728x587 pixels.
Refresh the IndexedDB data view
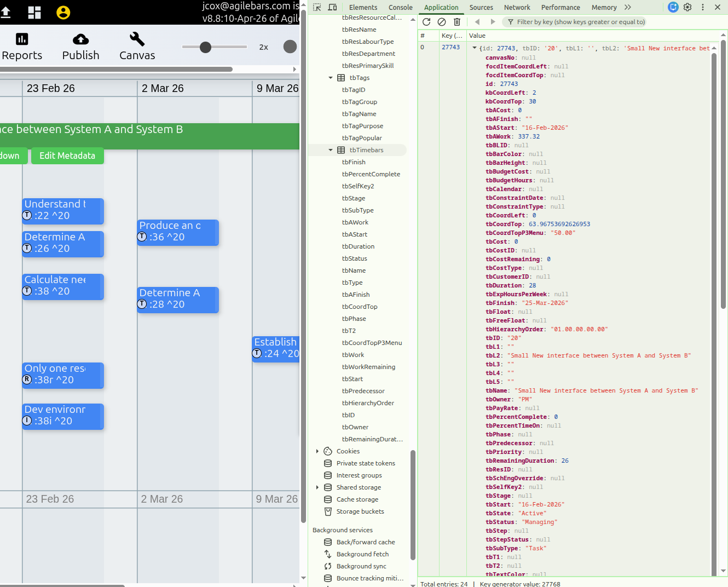pos(426,22)
